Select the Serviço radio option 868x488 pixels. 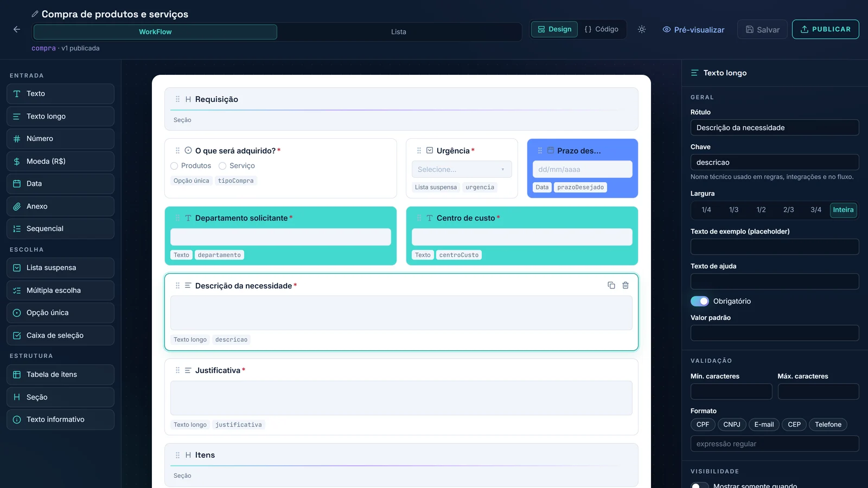(x=222, y=166)
